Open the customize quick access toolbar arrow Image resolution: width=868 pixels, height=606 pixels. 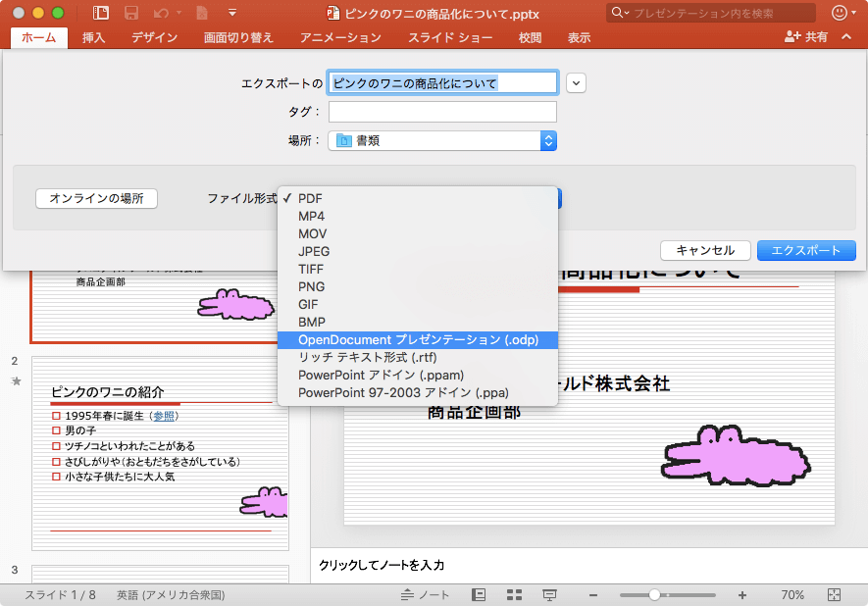click(232, 13)
